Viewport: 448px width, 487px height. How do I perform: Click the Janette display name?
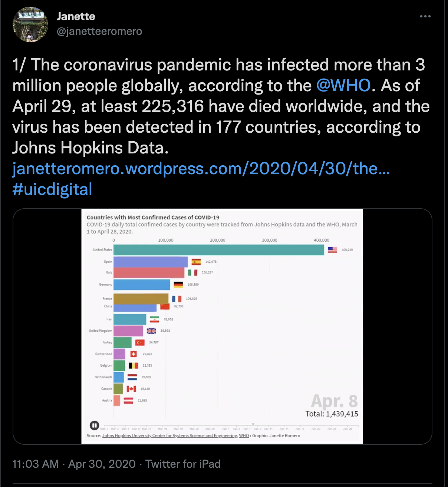76,16
